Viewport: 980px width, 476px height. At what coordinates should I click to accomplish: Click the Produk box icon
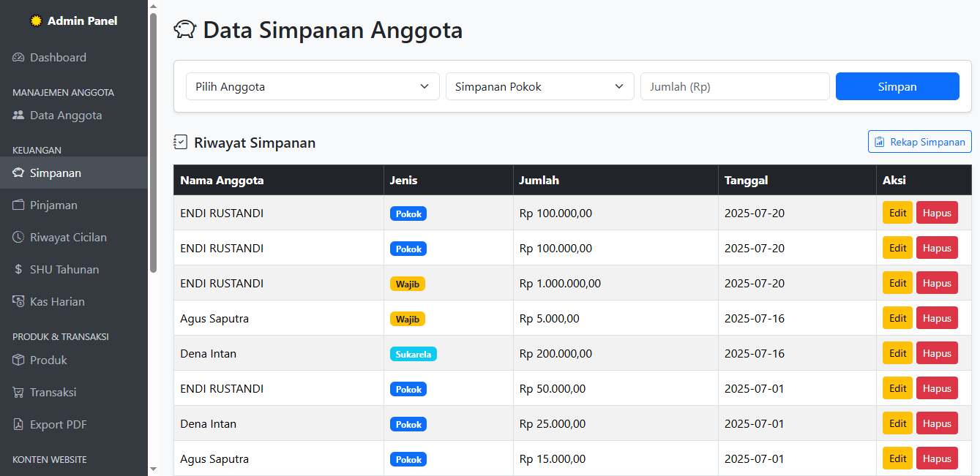tap(18, 360)
